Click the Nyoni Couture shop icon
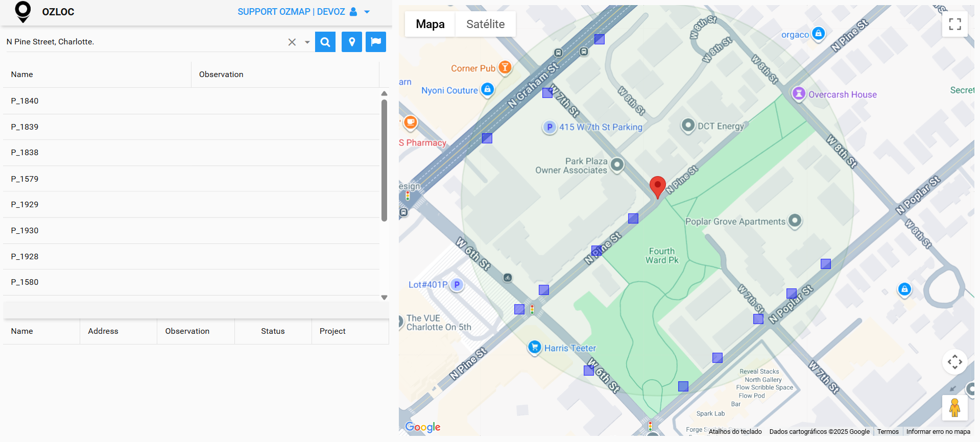980x442 pixels. (488, 89)
